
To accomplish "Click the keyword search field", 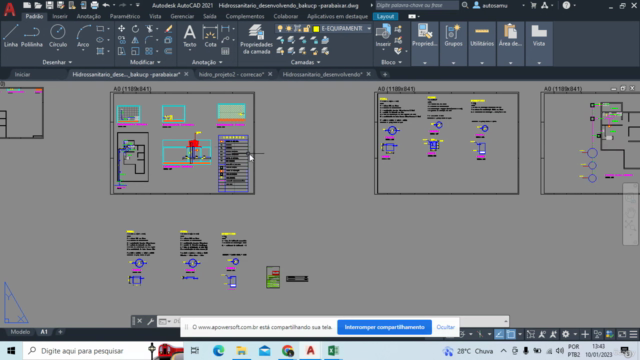I will point(417,5).
